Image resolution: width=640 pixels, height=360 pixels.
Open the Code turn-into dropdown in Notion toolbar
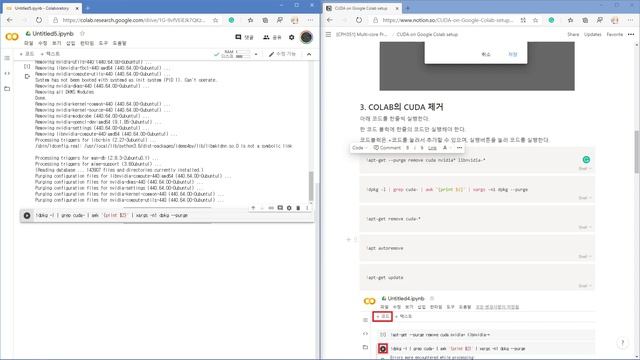360,148
